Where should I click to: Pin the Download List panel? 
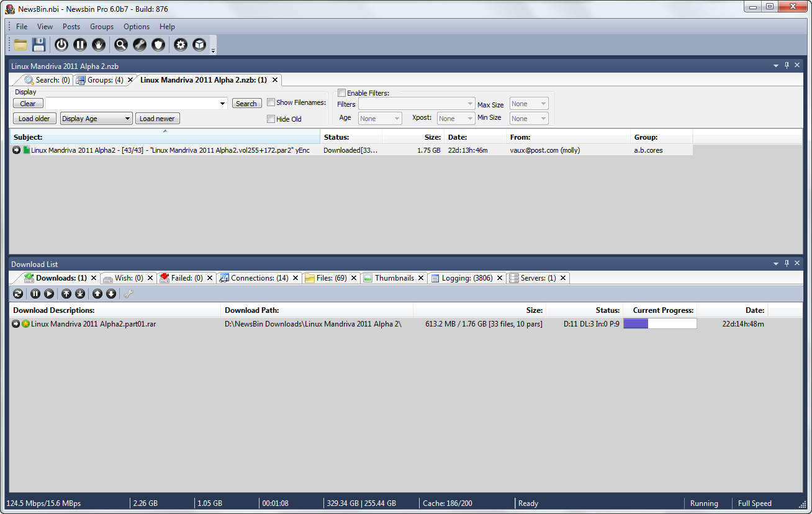(787, 264)
